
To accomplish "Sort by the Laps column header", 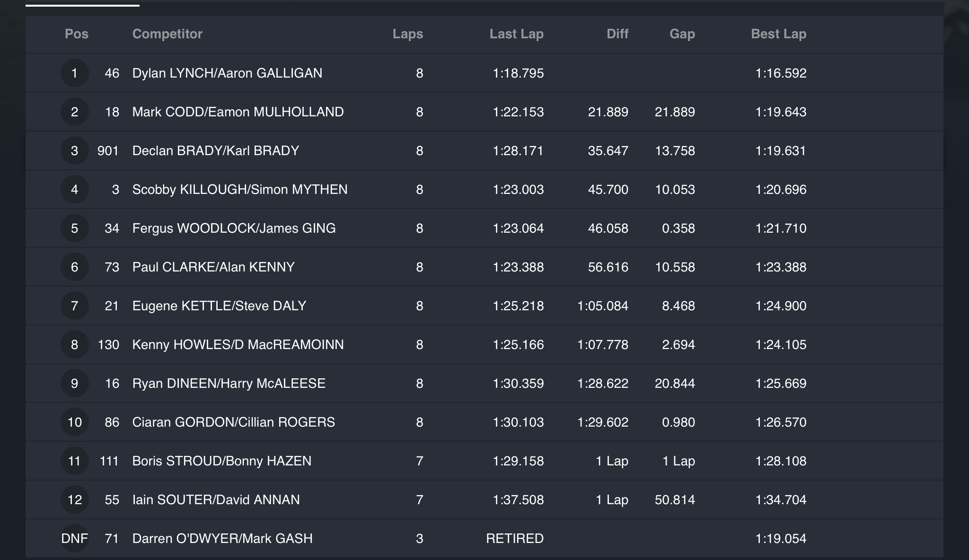I will [x=407, y=34].
